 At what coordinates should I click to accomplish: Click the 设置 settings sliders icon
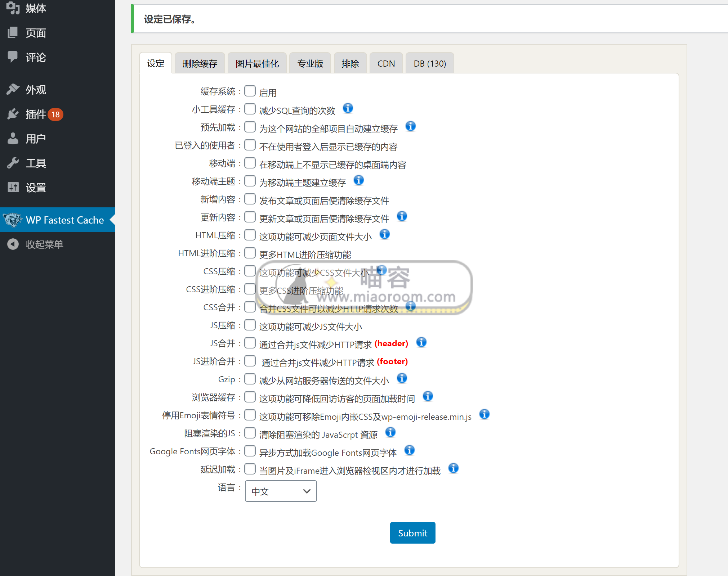coord(13,187)
